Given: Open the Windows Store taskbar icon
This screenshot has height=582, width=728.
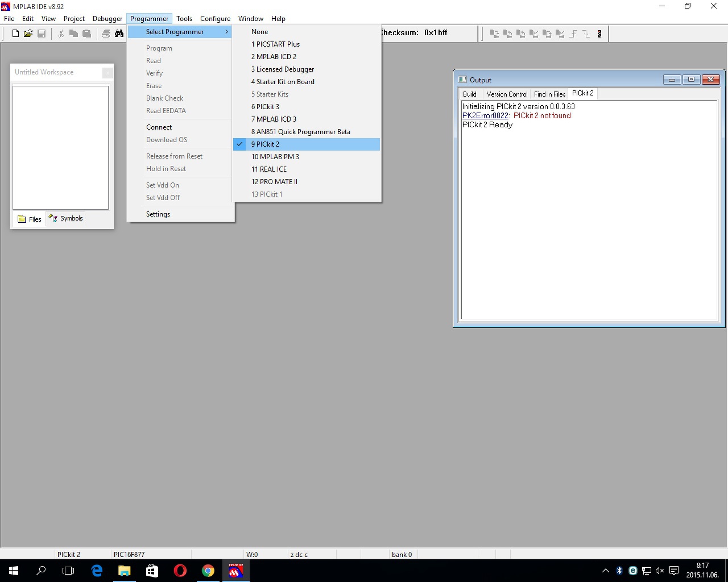Looking at the screenshot, I should (x=152, y=571).
